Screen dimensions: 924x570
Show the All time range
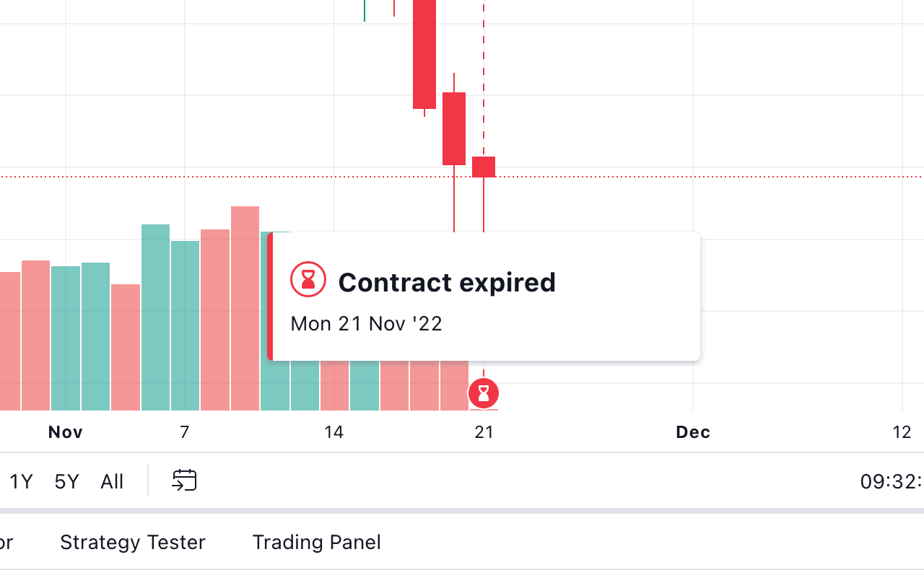pos(112,481)
